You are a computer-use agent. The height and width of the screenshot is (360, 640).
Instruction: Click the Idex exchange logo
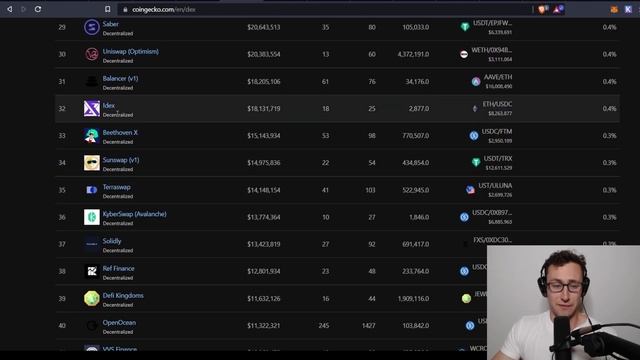[x=91, y=109]
